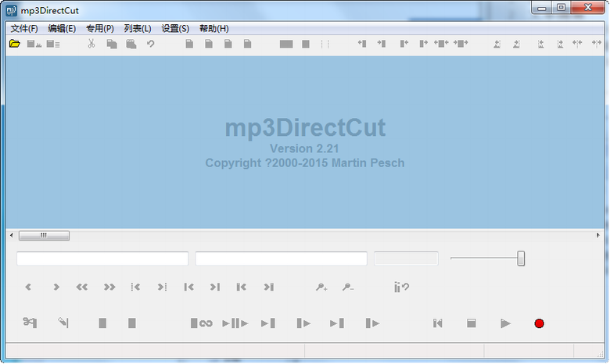
Task: Click the paste clipboard icon
Action: (131, 44)
